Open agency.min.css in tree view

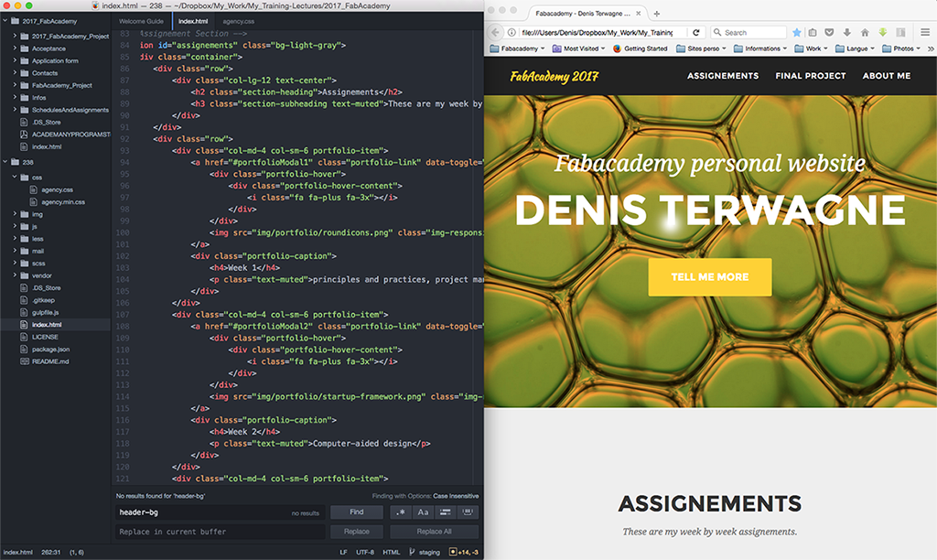tap(63, 202)
